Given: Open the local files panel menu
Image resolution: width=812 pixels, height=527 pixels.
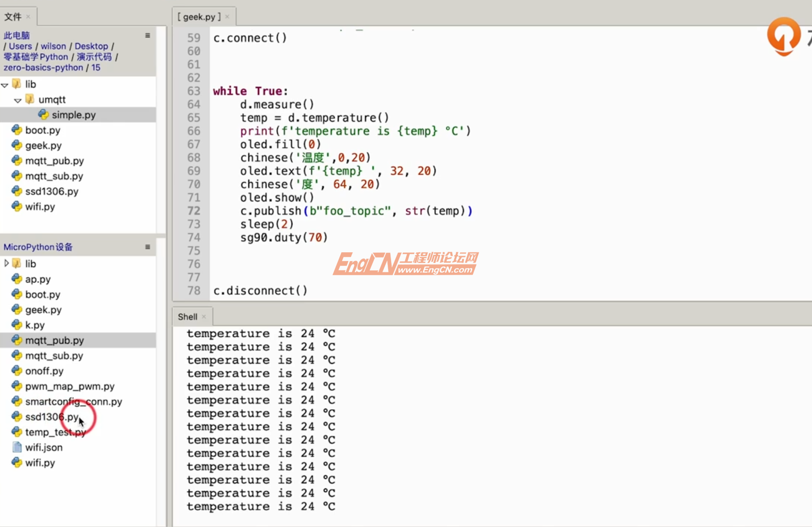Looking at the screenshot, I should tap(147, 36).
